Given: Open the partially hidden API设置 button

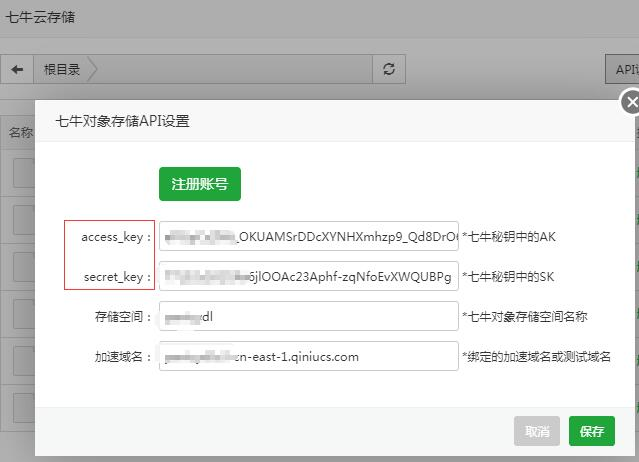Looking at the screenshot, I should click(x=624, y=70).
